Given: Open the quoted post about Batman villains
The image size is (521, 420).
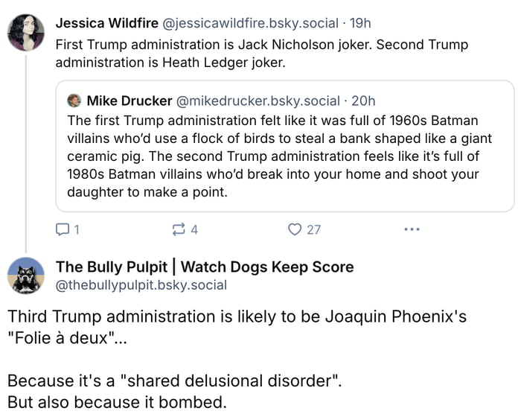Looking at the screenshot, I should (x=284, y=156).
